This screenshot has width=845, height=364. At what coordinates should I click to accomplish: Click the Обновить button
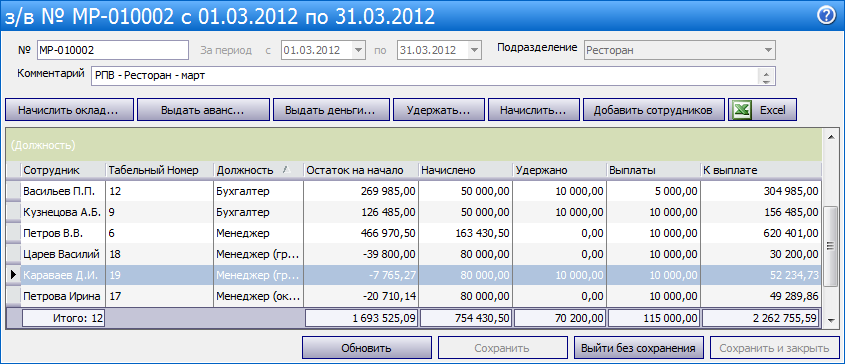(x=366, y=348)
